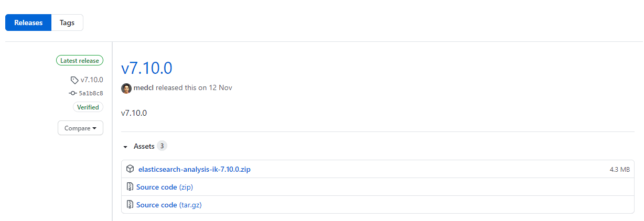Screen dimensions: 644x221
Task: Open medcl's profile link
Action: (144, 88)
